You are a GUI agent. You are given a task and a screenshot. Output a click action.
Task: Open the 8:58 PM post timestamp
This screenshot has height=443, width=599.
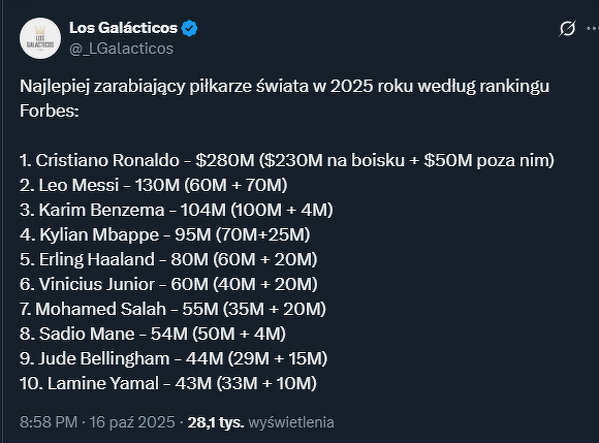[x=97, y=422]
